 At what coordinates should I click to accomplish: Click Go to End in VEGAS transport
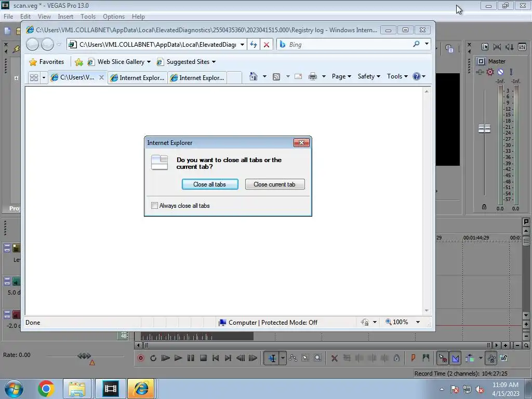point(228,358)
